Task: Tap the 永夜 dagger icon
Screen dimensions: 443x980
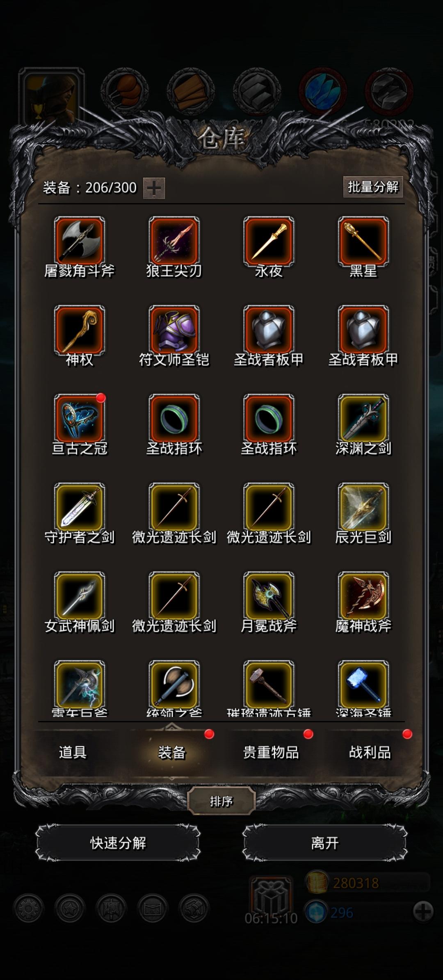Action: point(269,241)
